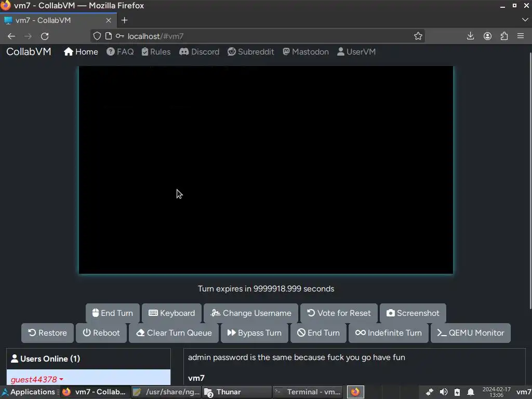Click the CollabVM brand logo text
The image size is (532, 399).
coord(29,51)
